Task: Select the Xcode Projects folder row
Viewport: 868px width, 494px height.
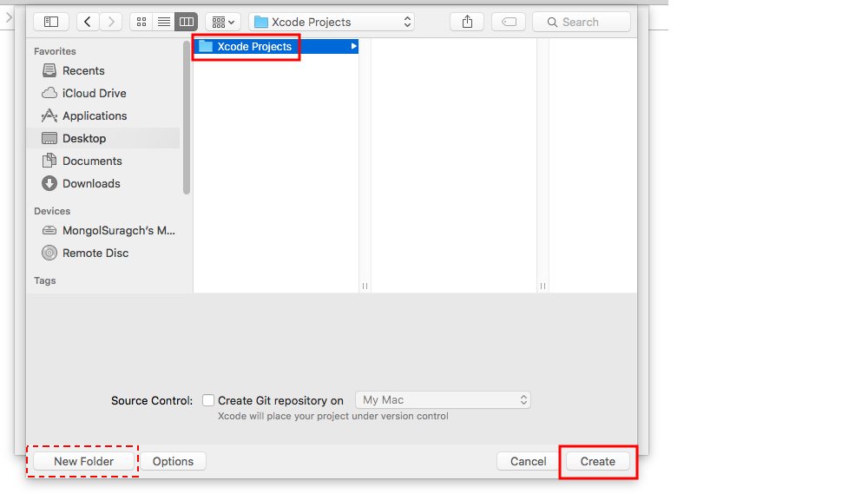Action: [x=276, y=47]
